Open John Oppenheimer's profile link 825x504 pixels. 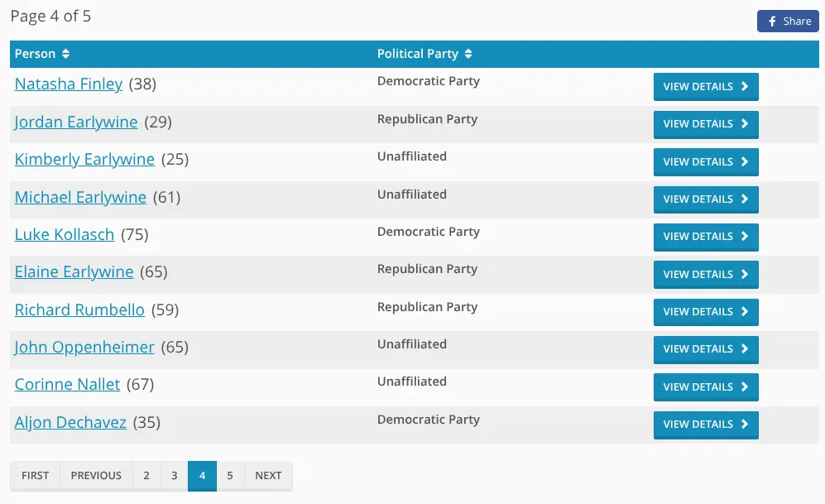(84, 347)
